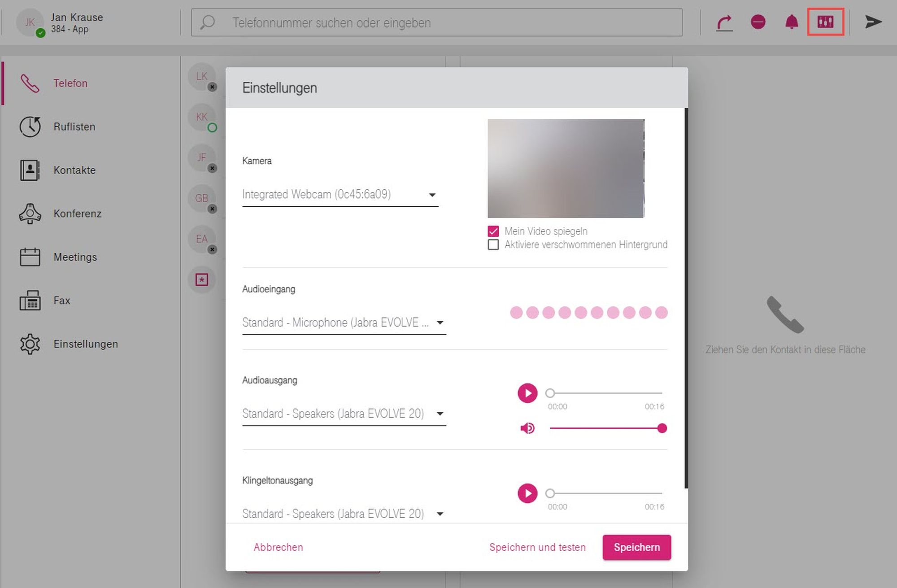Go to Konferenz in the sidebar

coord(77,213)
